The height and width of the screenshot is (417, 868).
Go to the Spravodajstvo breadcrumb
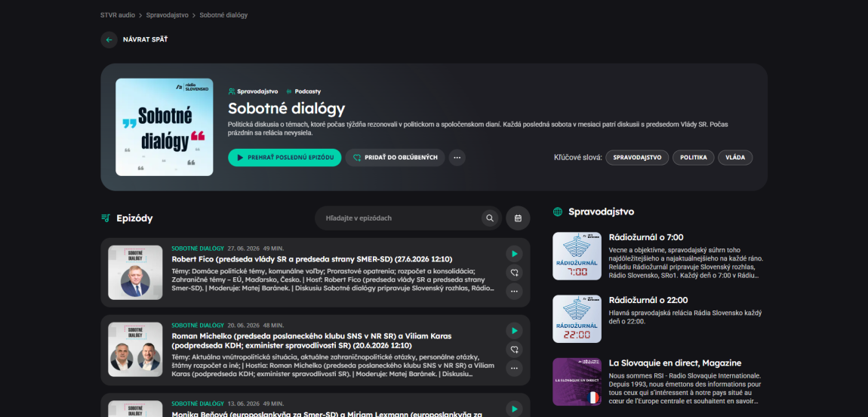167,15
